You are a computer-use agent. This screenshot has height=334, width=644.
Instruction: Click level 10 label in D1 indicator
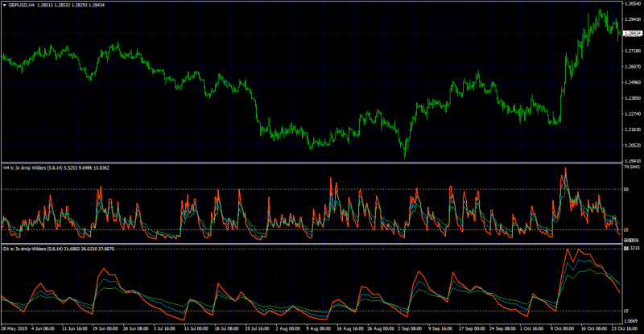[x=626, y=311]
